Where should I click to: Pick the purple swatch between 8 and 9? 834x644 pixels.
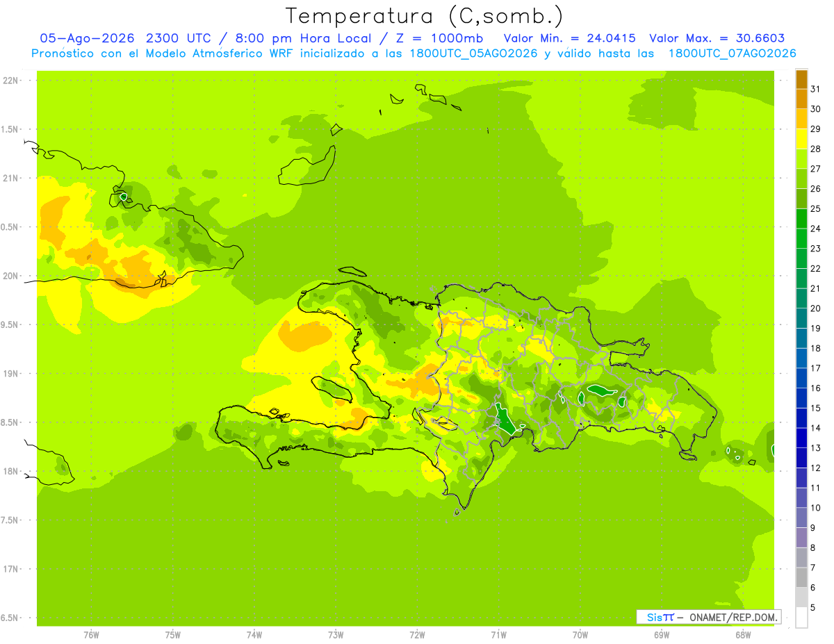pyautogui.click(x=801, y=538)
